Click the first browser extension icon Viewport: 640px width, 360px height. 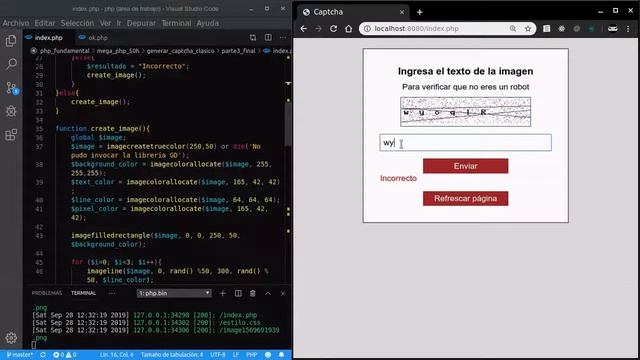pos(547,29)
